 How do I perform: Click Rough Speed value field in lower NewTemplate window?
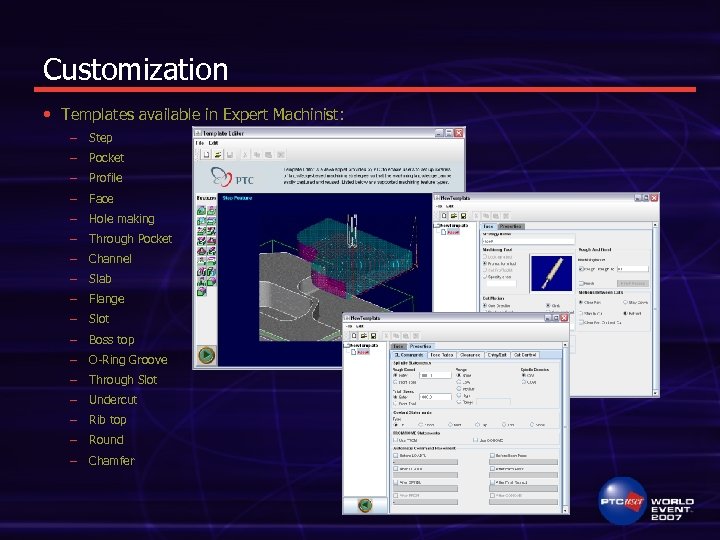(436, 375)
